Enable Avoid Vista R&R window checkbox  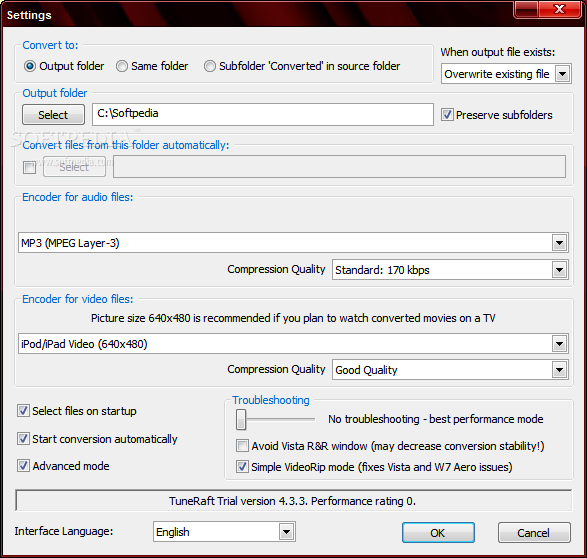click(242, 446)
